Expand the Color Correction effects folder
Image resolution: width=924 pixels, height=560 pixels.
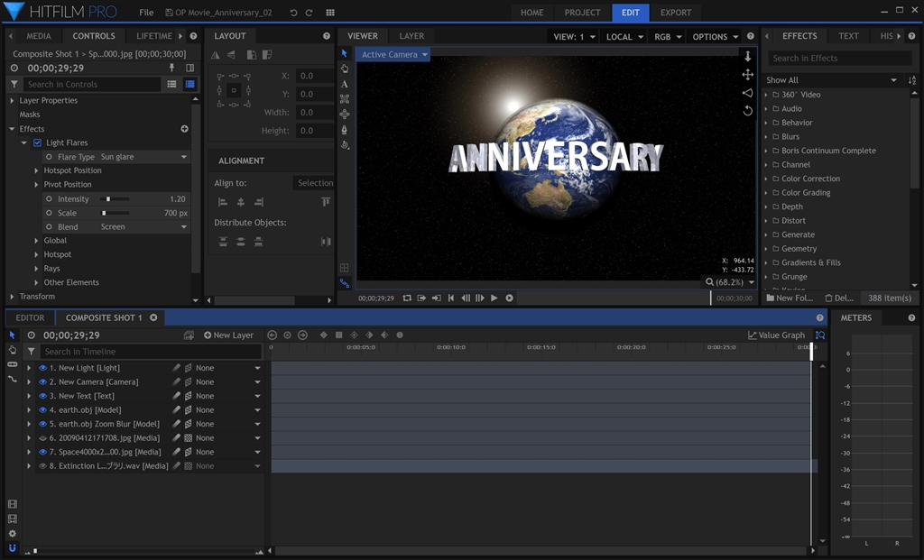810,179
